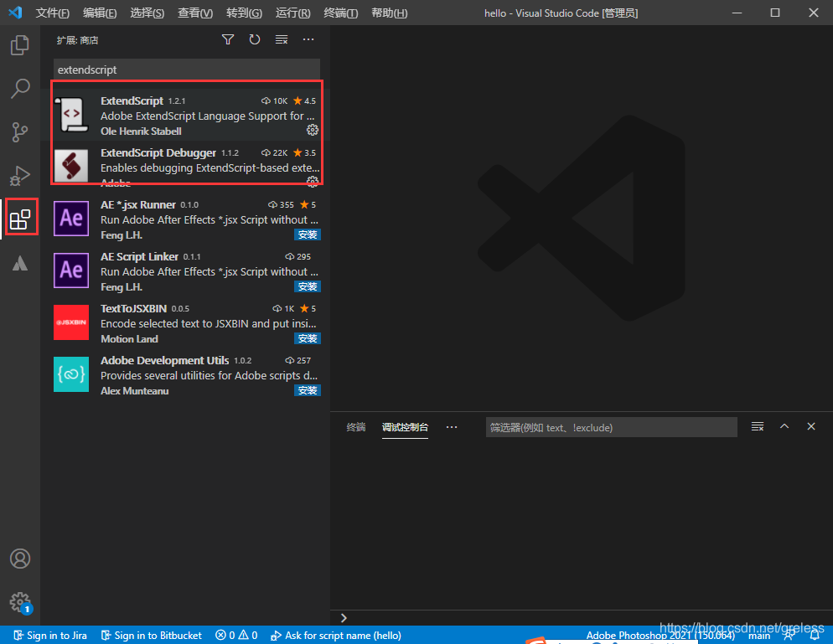Click the debug console filter field
Screen dimensions: 833x644
tap(611, 427)
